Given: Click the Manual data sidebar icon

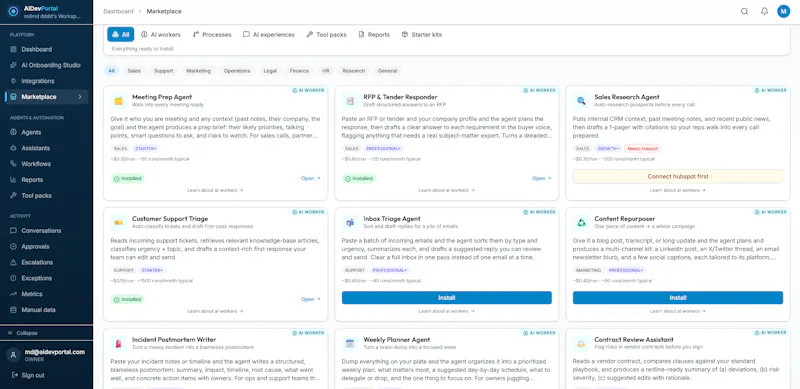Looking at the screenshot, I should coord(13,310).
